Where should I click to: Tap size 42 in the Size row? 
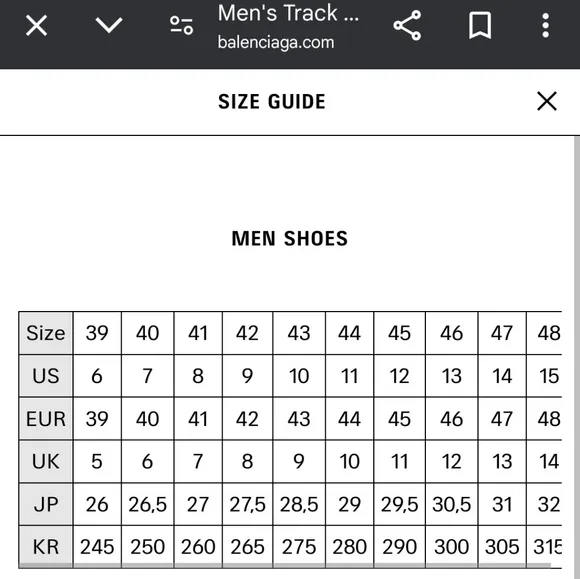click(x=247, y=333)
